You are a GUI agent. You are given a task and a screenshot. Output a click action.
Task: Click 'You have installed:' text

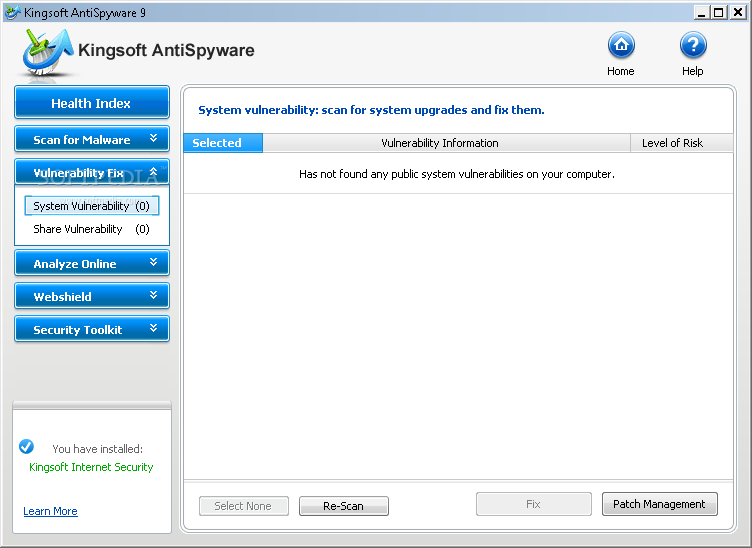(97, 449)
